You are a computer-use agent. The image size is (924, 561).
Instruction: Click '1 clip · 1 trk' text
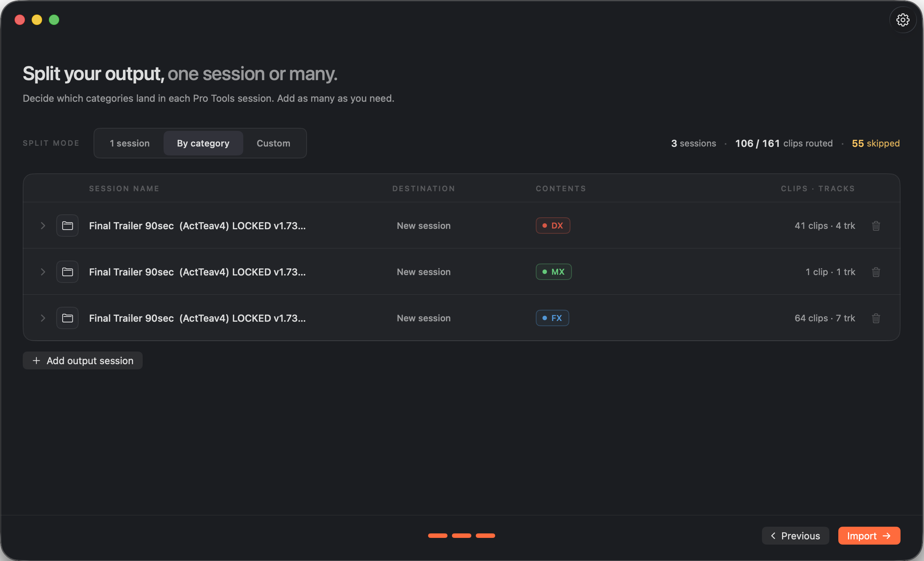point(830,272)
